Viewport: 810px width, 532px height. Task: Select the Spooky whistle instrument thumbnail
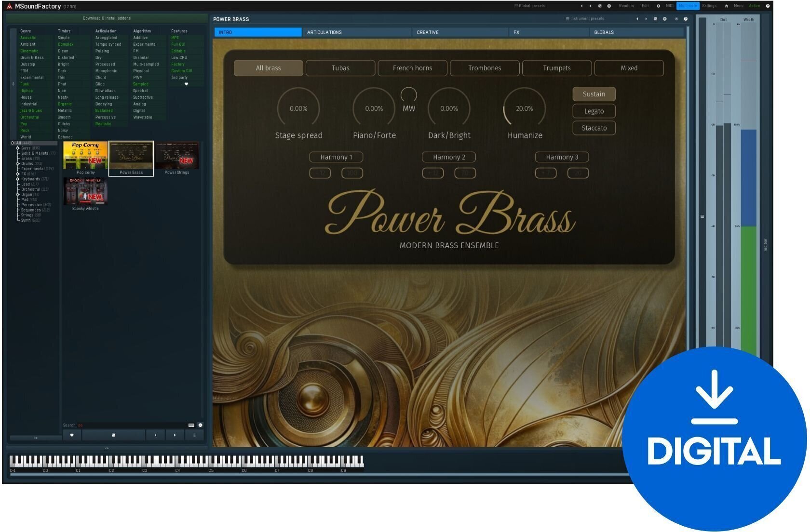point(85,191)
